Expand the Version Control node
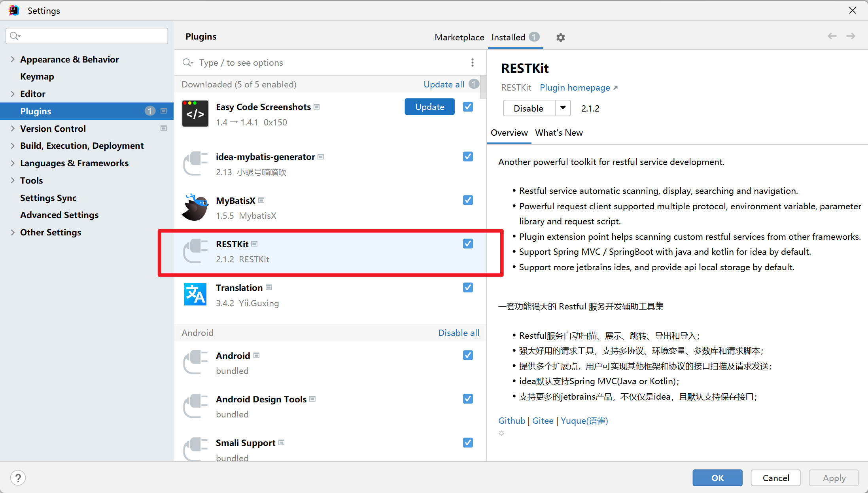This screenshot has width=868, height=493. (13, 128)
